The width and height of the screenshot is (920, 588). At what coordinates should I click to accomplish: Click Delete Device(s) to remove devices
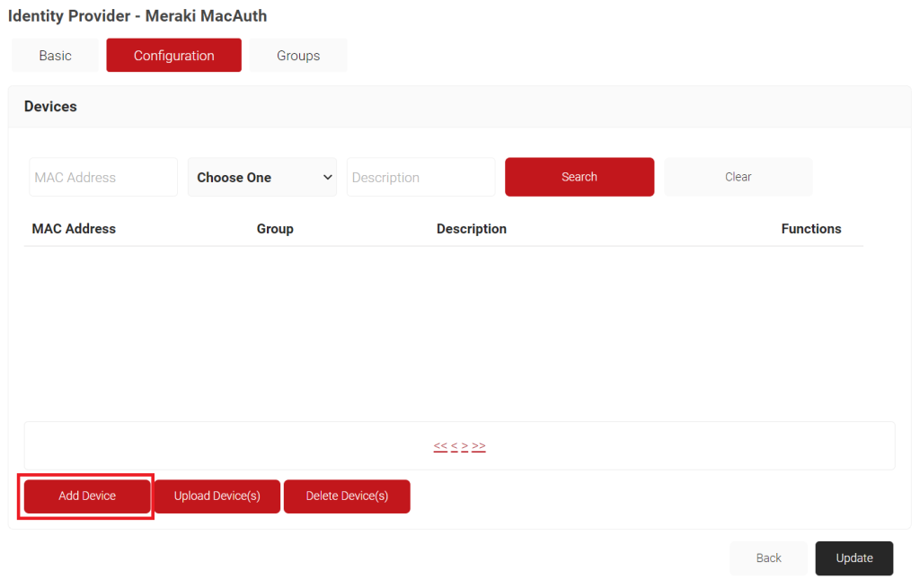click(347, 496)
